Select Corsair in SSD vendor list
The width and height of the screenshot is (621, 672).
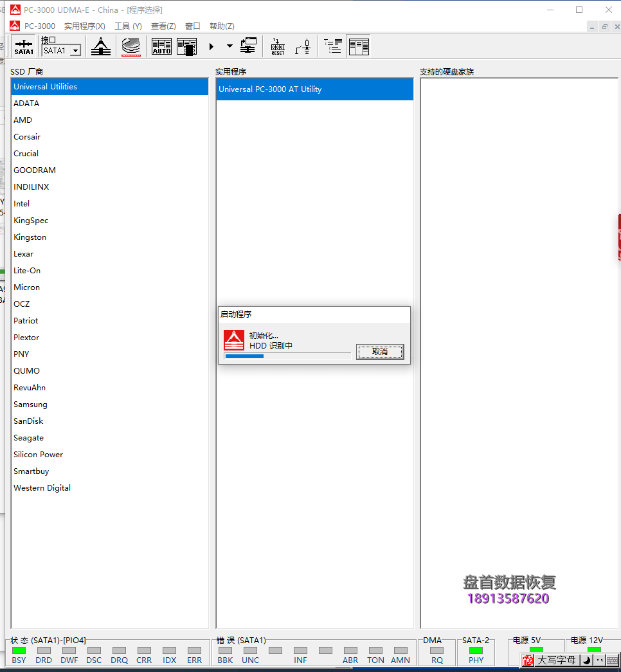click(110, 137)
